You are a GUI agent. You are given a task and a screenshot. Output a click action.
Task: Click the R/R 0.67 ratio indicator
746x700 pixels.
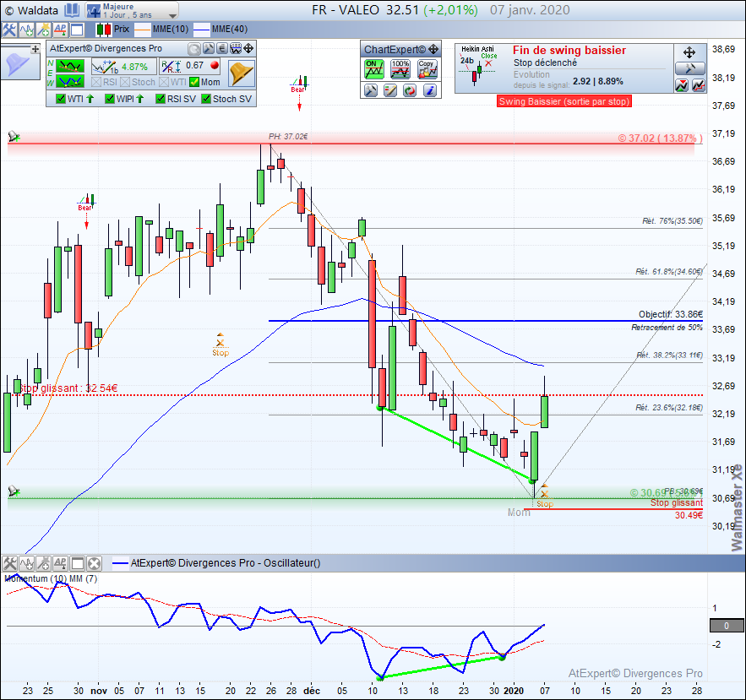(190, 66)
